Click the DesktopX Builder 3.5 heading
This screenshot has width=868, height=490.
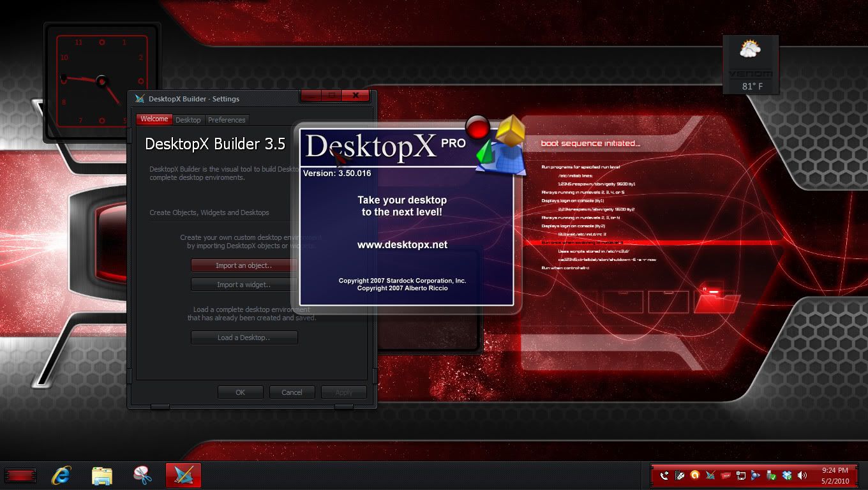(215, 144)
